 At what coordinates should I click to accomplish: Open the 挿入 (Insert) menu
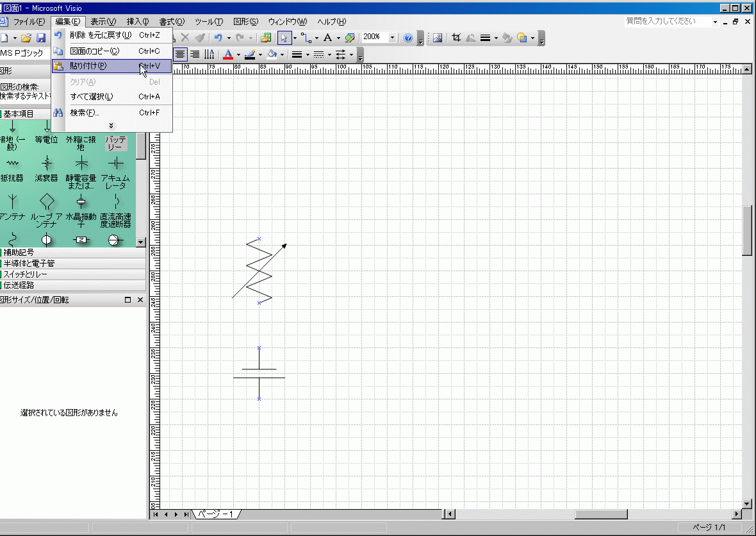click(x=137, y=22)
